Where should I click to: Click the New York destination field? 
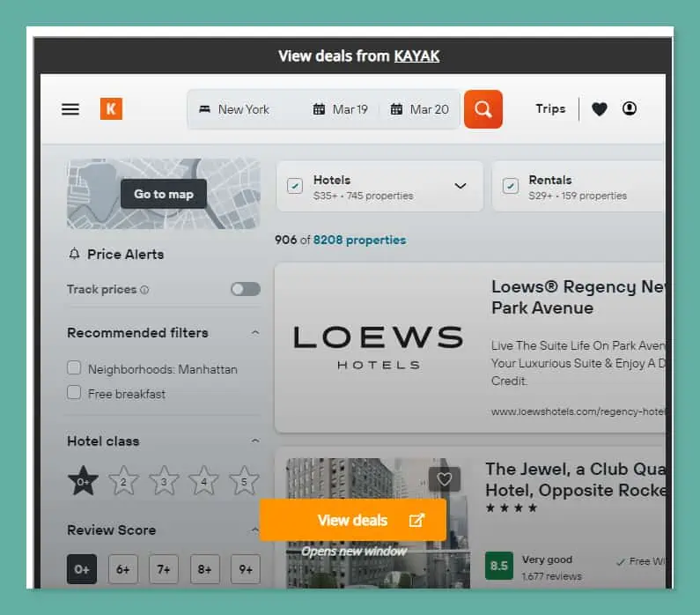243,109
